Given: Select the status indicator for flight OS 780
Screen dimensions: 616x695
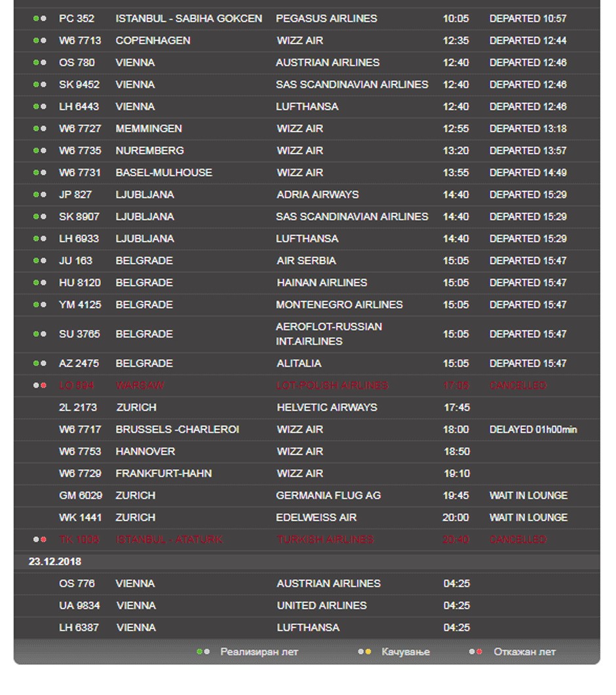Looking at the screenshot, I should click(40, 62).
